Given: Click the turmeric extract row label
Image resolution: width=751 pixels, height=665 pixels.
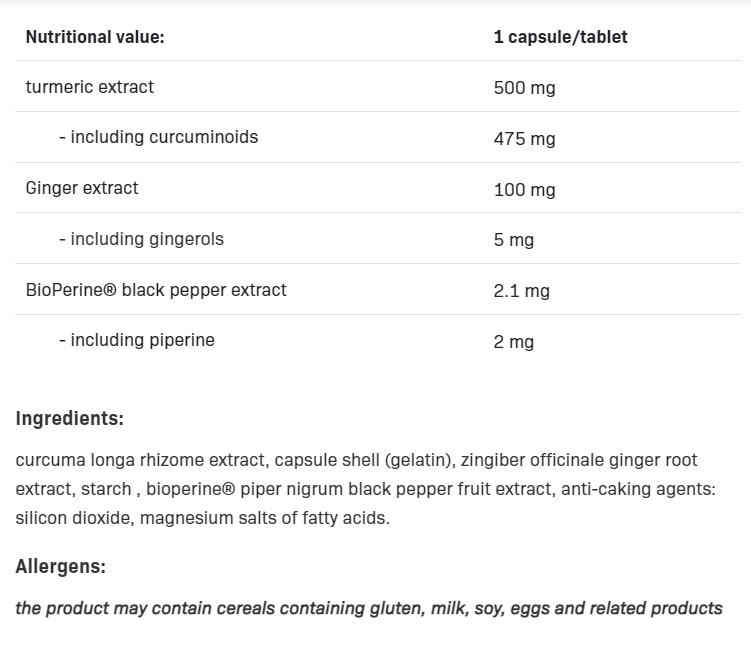Looking at the screenshot, I should tap(90, 87).
